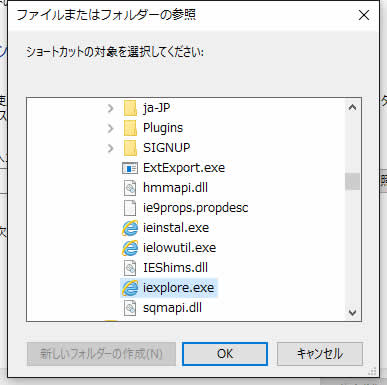The width and height of the screenshot is (387, 385).
Task: Click the ieinstal.exe file icon
Action: click(x=130, y=228)
